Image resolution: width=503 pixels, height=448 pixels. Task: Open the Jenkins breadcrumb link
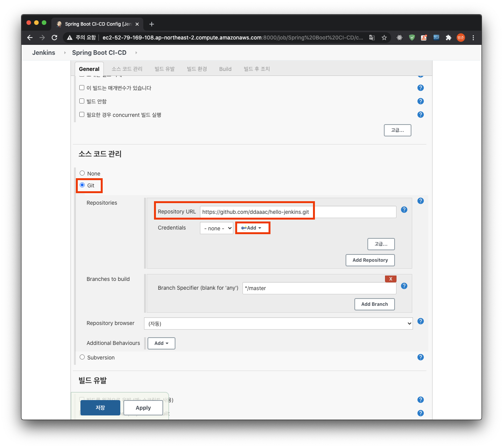point(44,53)
